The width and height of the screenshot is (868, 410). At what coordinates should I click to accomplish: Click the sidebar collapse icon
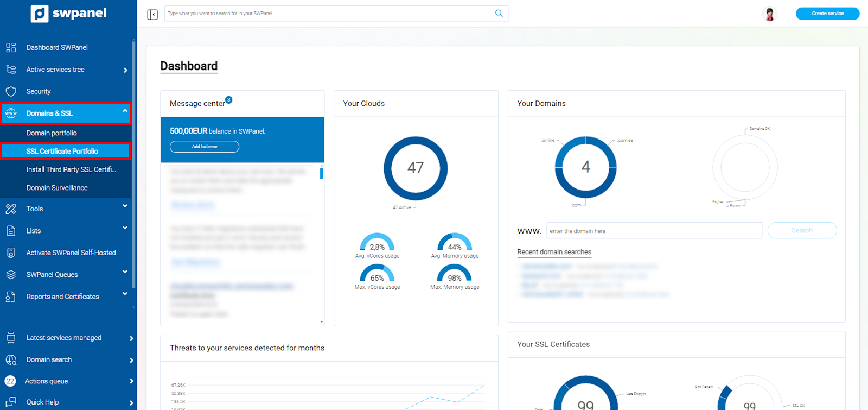[152, 14]
